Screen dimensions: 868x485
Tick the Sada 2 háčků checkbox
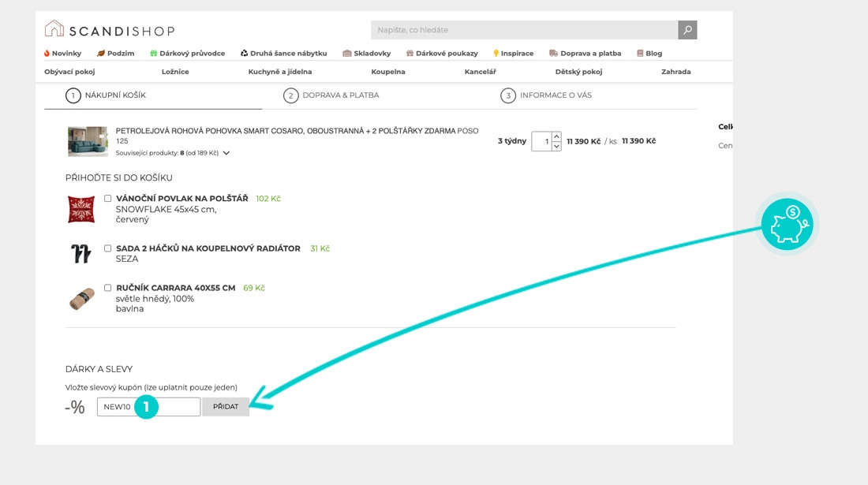tap(108, 248)
